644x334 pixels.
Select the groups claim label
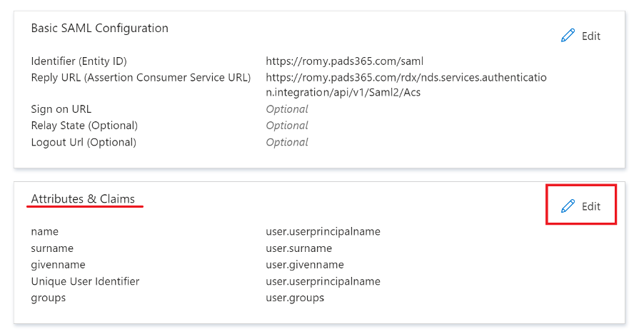pyautogui.click(x=48, y=298)
